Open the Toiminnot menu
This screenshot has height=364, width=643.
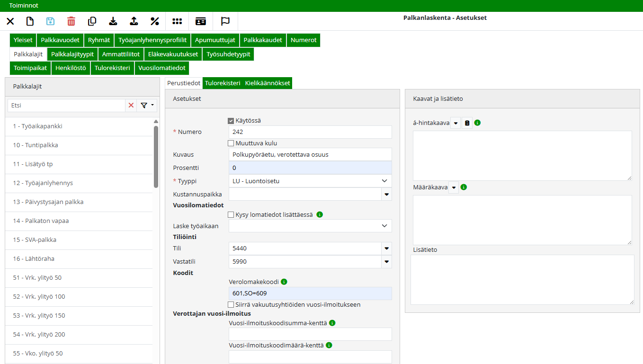tap(24, 6)
